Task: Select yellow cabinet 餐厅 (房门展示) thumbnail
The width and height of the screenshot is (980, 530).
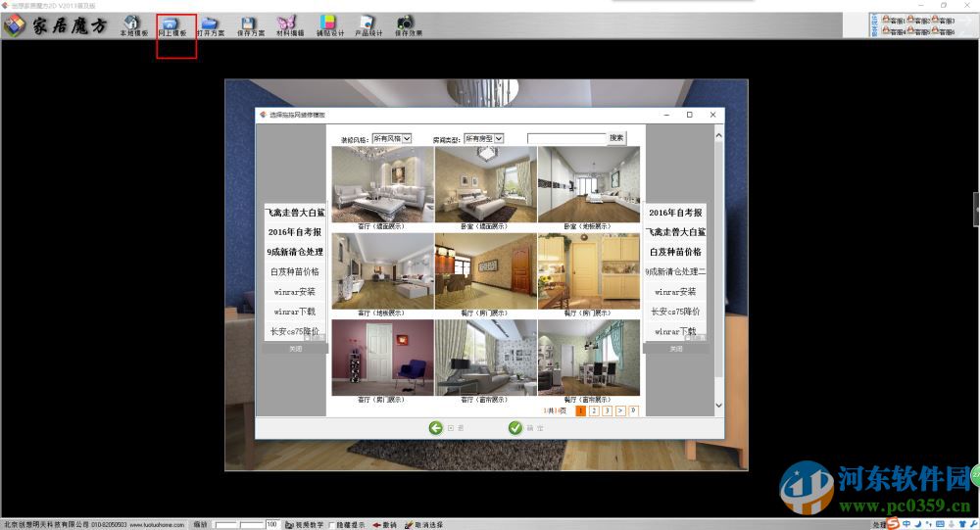Action: tap(589, 271)
